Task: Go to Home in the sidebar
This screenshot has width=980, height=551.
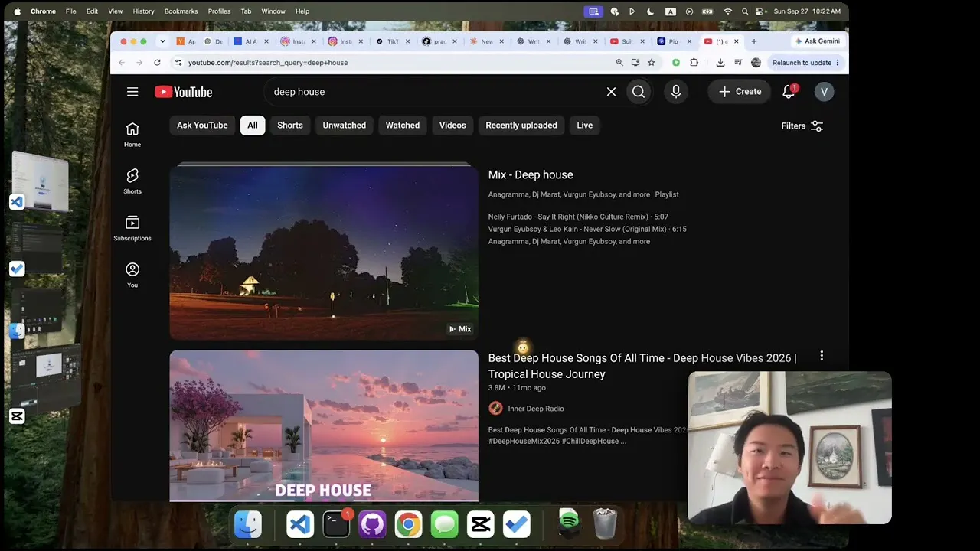Action: [132, 135]
